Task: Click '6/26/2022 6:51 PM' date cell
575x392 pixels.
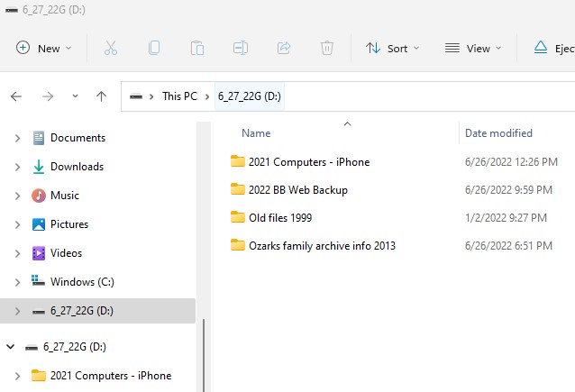Action: 508,246
